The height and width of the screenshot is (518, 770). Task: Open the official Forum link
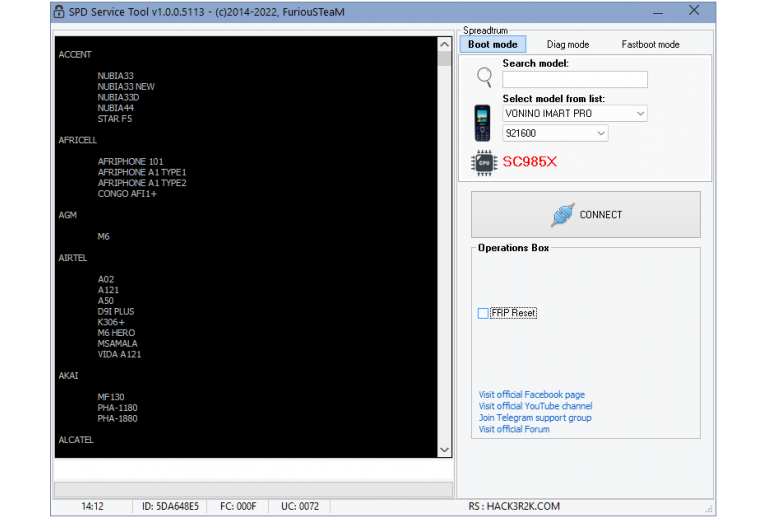coord(514,429)
